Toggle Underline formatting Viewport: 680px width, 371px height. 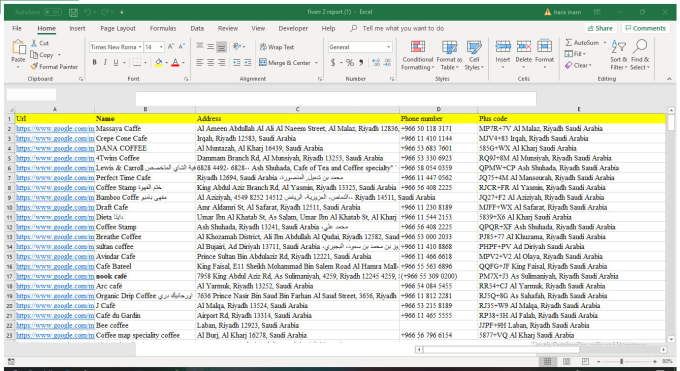116,62
